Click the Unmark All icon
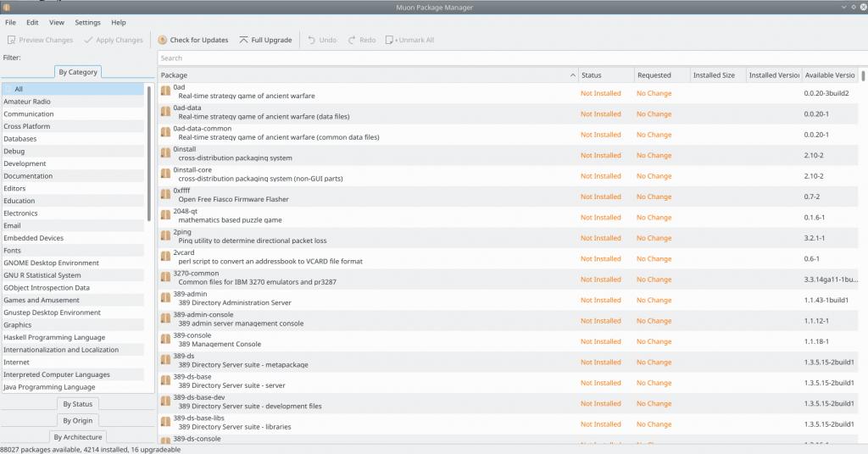Screen dimensions: 868x454 coord(390,40)
